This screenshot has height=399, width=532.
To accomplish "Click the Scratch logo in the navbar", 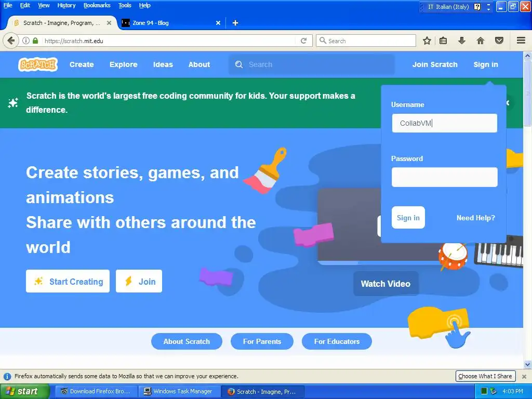I will pyautogui.click(x=37, y=64).
